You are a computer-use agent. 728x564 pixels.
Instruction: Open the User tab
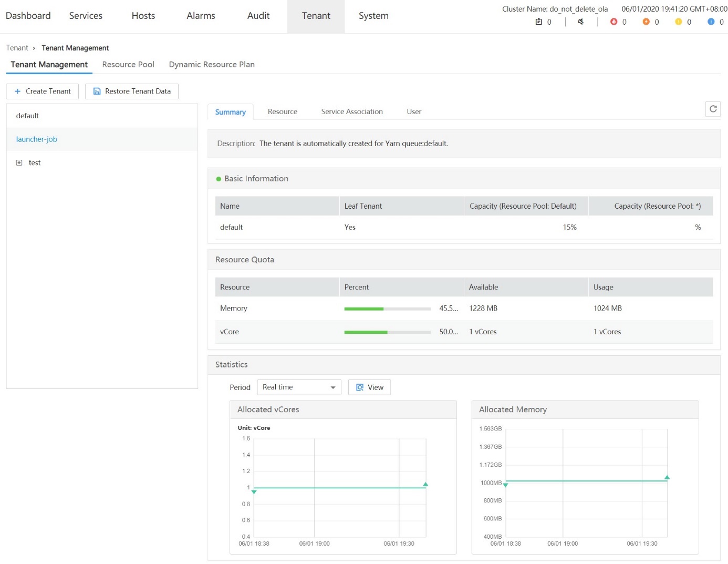tap(414, 111)
